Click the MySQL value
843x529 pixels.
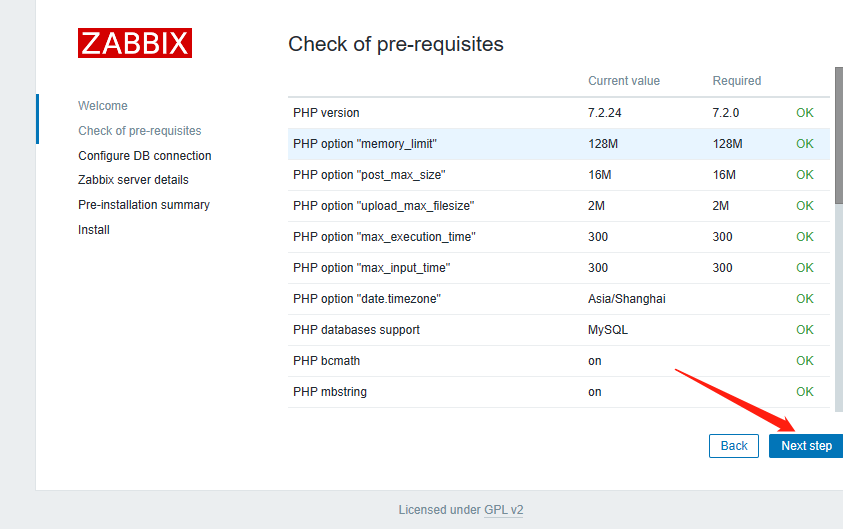(608, 330)
